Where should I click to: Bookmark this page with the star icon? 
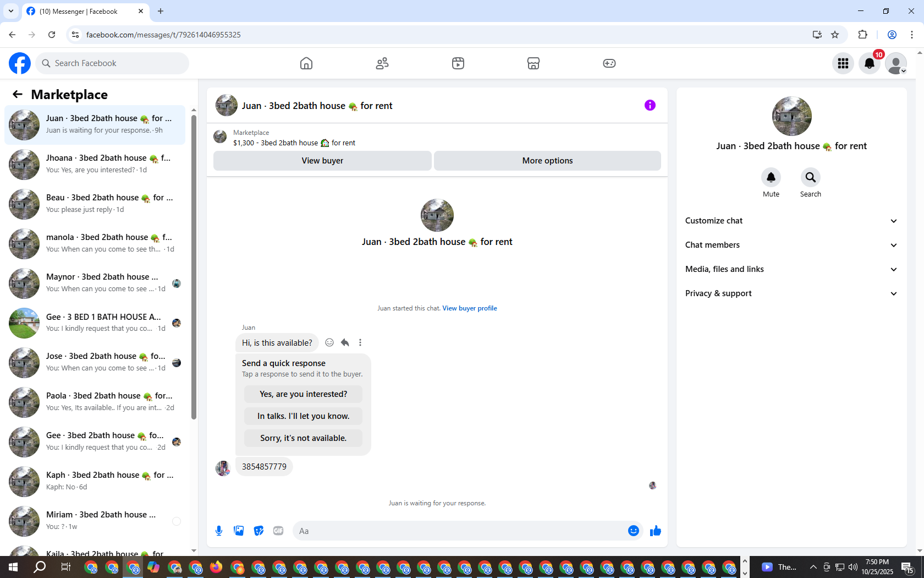click(x=835, y=35)
